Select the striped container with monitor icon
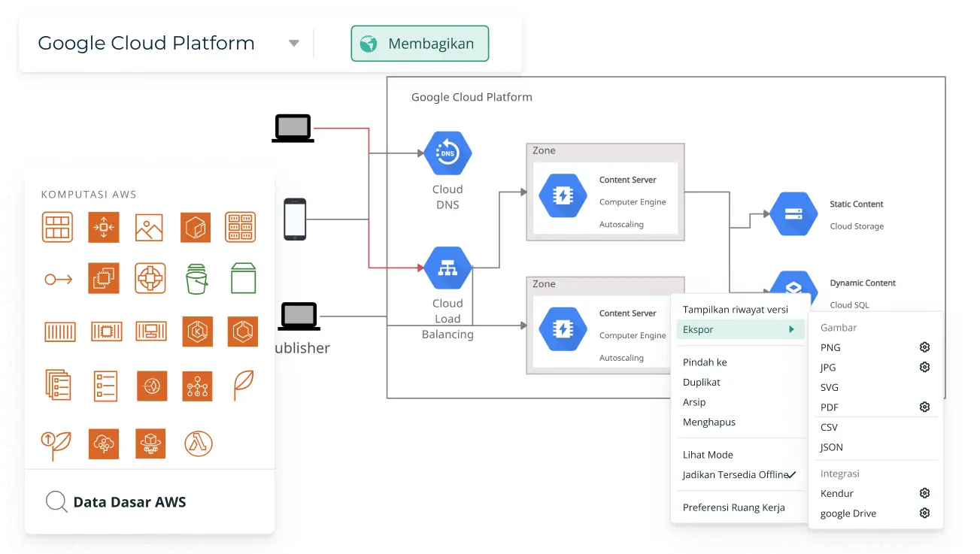Viewport: 980px width, 554px height. (151, 331)
